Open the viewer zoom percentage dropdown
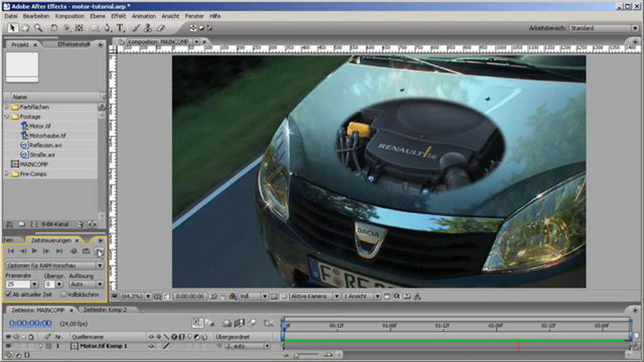644x362 pixels. (x=136, y=296)
